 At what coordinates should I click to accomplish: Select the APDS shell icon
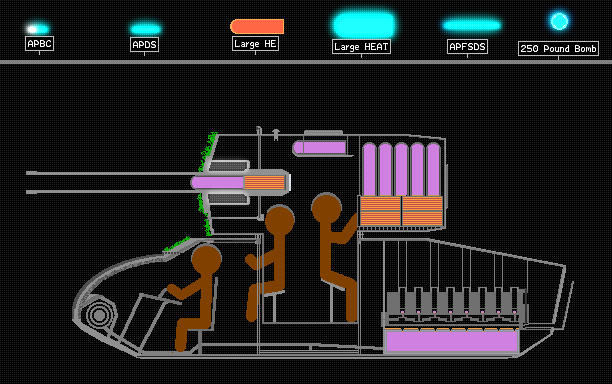click(146, 29)
